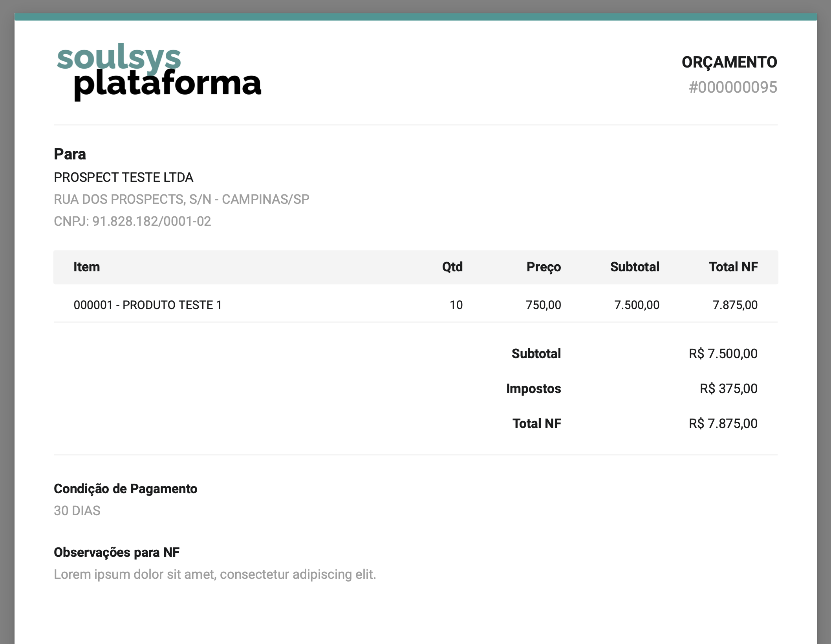This screenshot has width=831, height=644.
Task: Click the summary Total NF R$ 7.875,00
Action: [723, 424]
